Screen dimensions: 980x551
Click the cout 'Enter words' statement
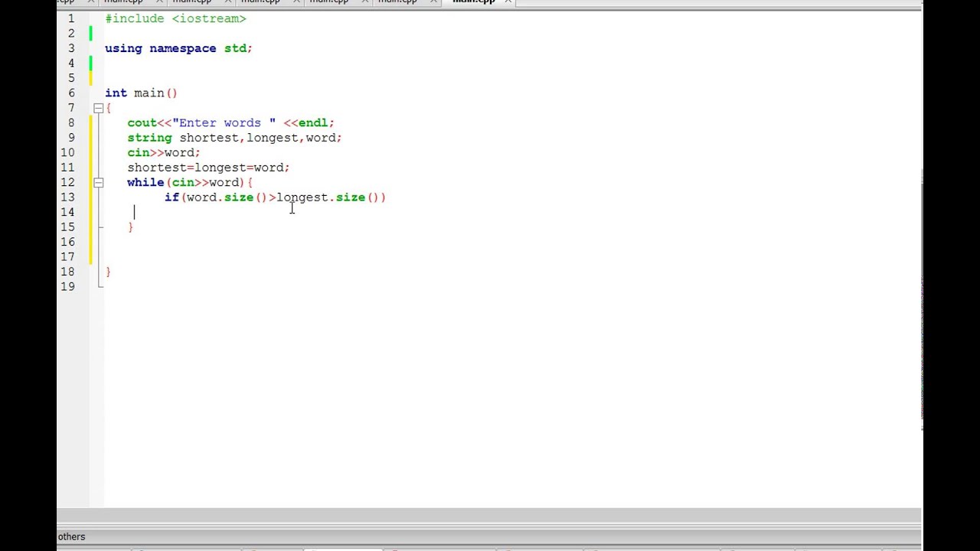pos(230,122)
